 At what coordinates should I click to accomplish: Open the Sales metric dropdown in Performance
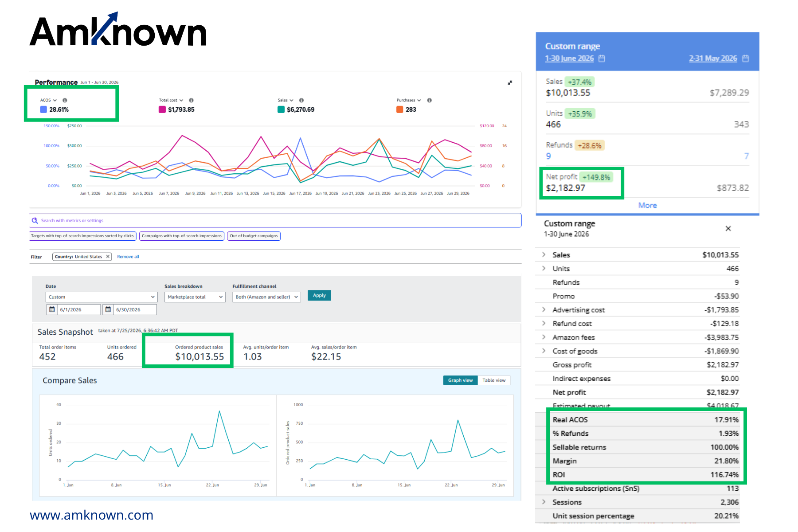[291, 100]
